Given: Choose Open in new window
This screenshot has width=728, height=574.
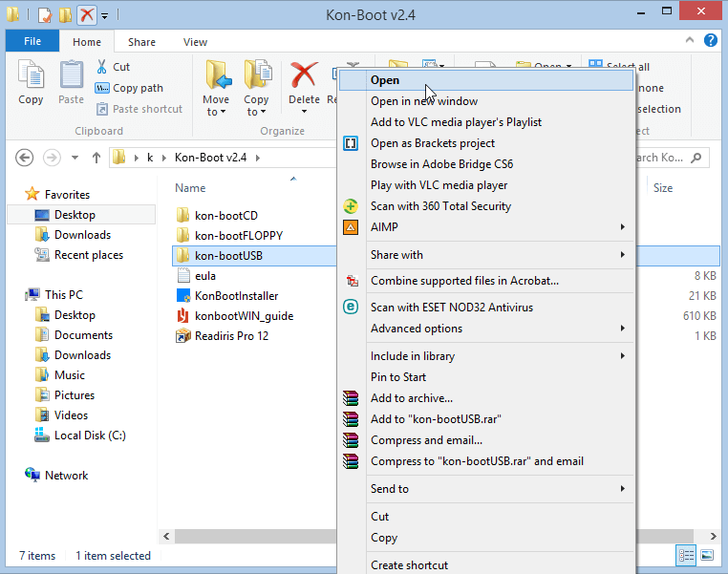Looking at the screenshot, I should [x=486, y=101].
